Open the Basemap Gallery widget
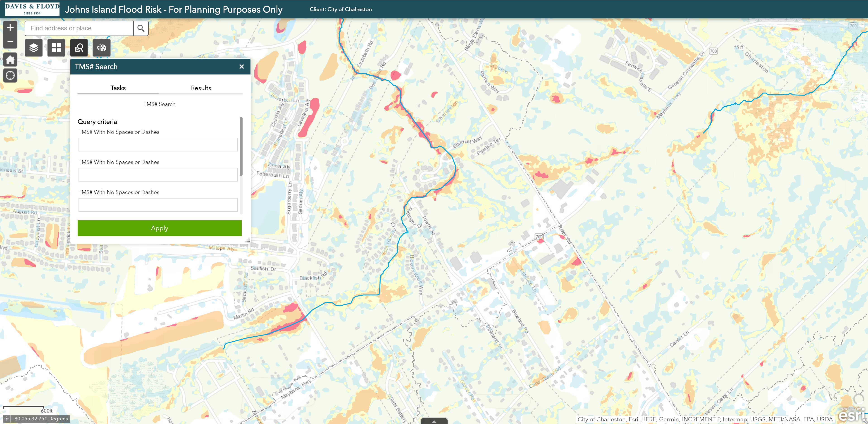Screen dimensions: 868x424 tap(56, 48)
